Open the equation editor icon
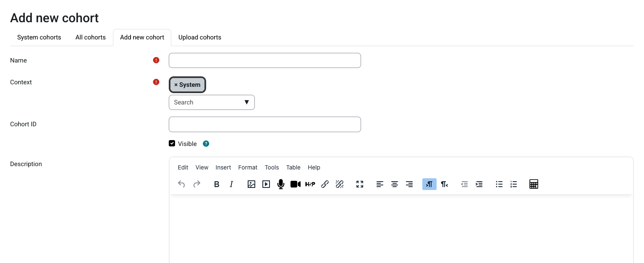This screenshot has height=263, width=644. 534,184
